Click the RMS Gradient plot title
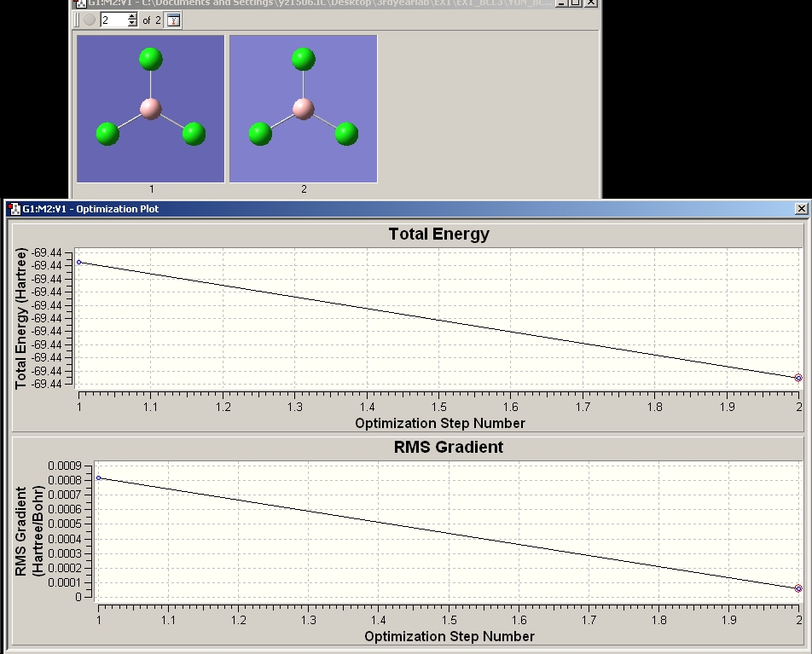The height and width of the screenshot is (654, 812). click(449, 448)
